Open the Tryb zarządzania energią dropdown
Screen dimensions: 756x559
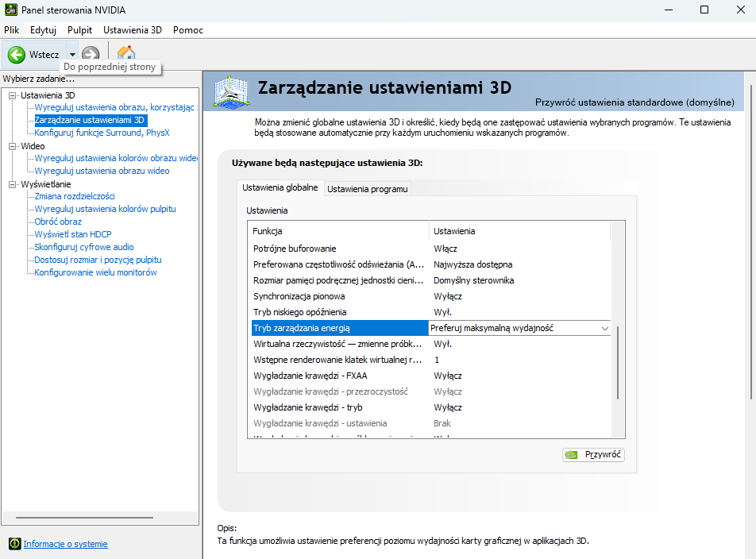[x=604, y=328]
